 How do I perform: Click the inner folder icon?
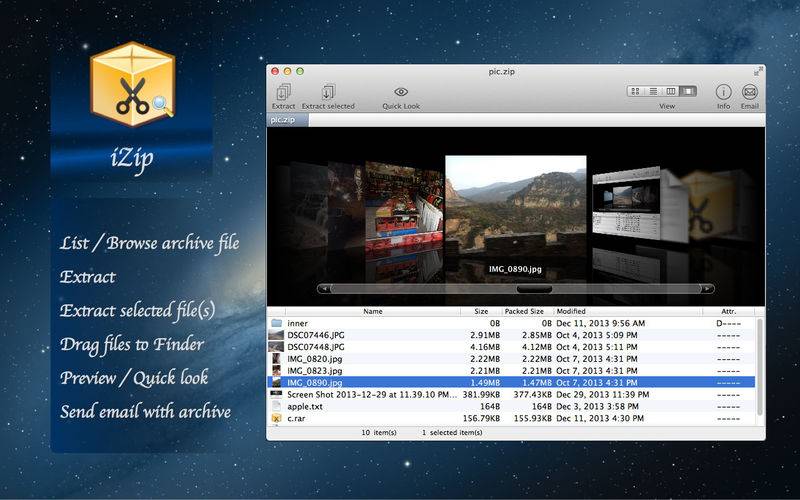coord(277,323)
